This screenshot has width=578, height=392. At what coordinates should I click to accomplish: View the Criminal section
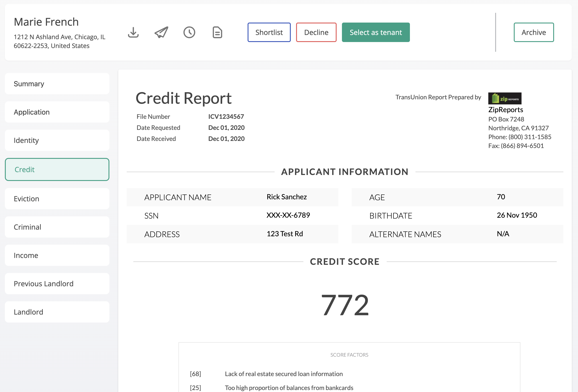[57, 227]
